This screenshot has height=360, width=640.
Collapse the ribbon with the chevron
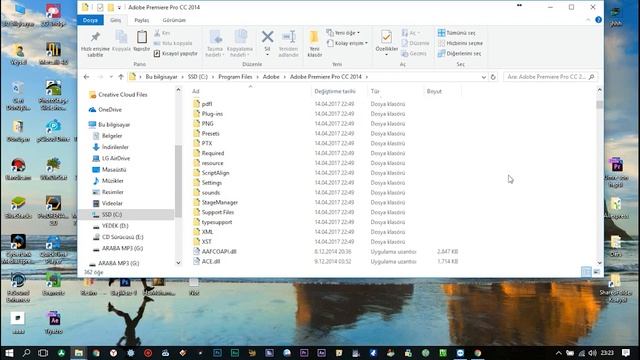point(588,20)
